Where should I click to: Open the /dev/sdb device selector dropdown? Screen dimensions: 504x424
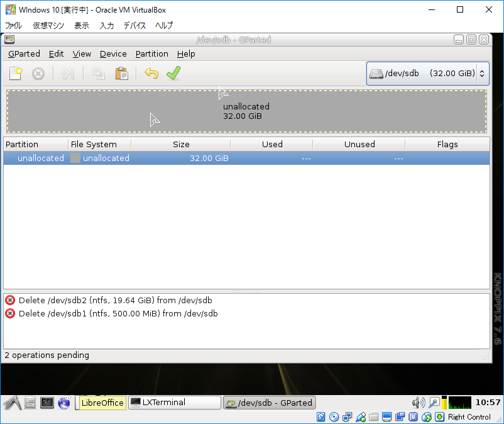tap(428, 74)
